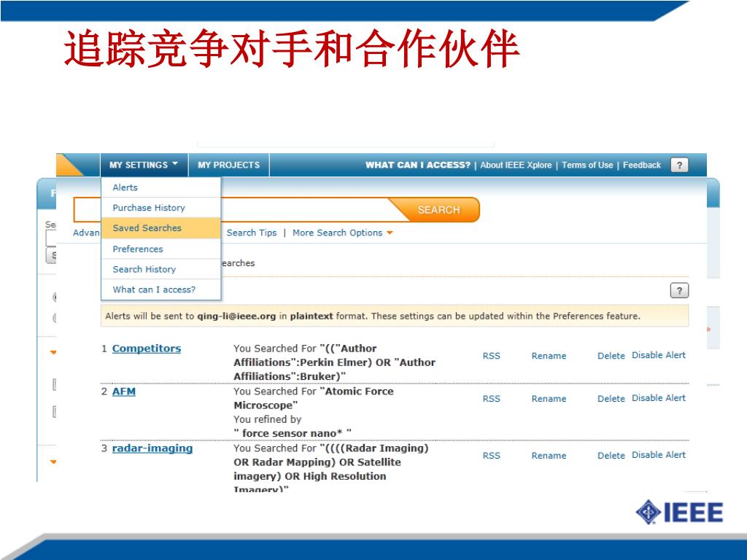This screenshot has height=560, width=747.
Task: Open the MY SETTINGS dropdown menu
Action: (x=144, y=165)
